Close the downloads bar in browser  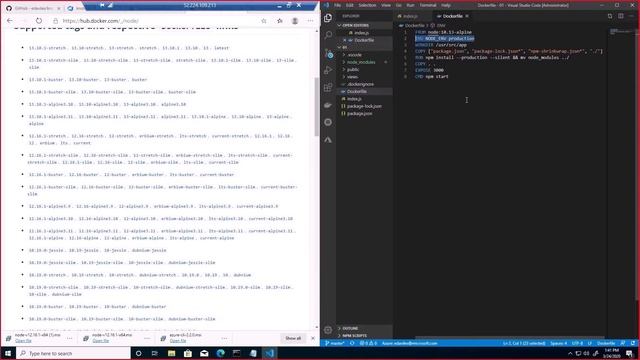click(313, 338)
